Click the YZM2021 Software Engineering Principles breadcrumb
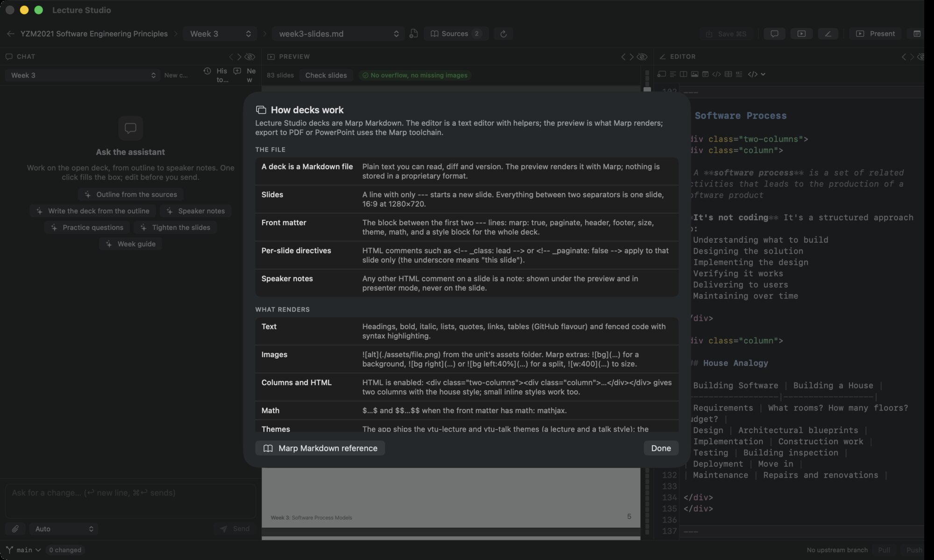The height and width of the screenshot is (560, 934). (94, 34)
